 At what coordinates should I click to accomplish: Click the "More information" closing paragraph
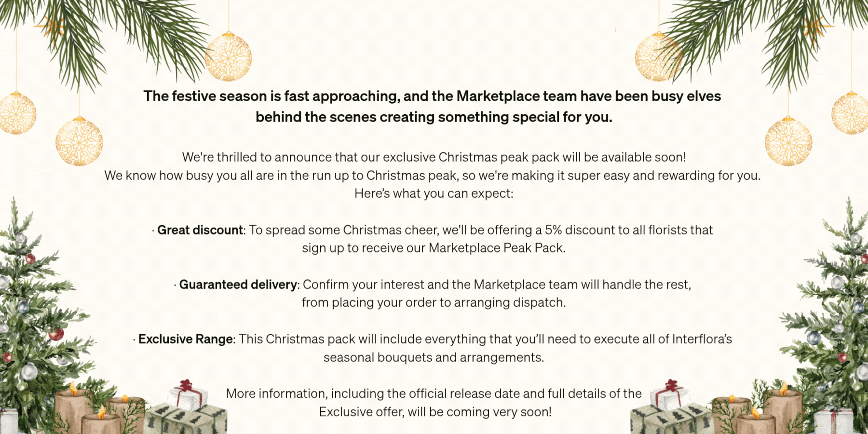click(x=434, y=402)
